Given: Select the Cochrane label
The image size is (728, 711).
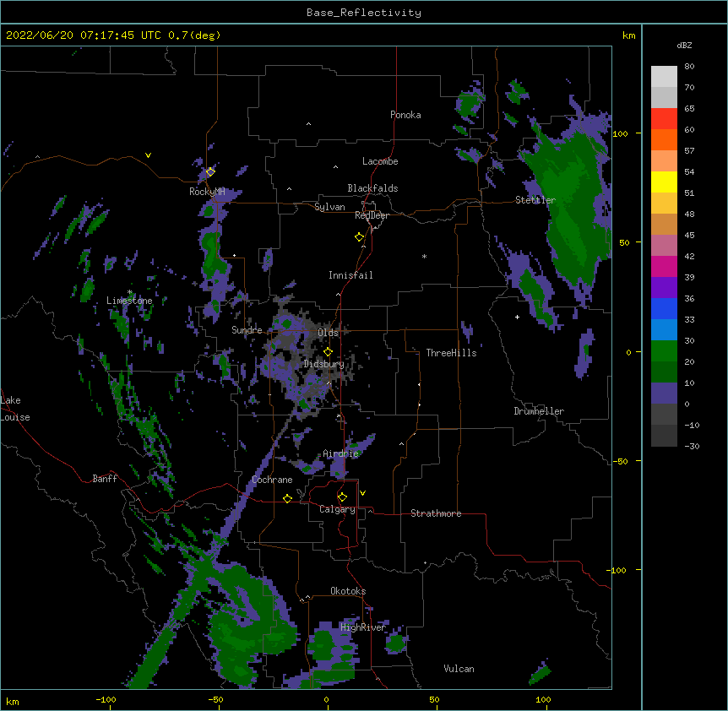Looking at the screenshot, I should pyautogui.click(x=272, y=480).
